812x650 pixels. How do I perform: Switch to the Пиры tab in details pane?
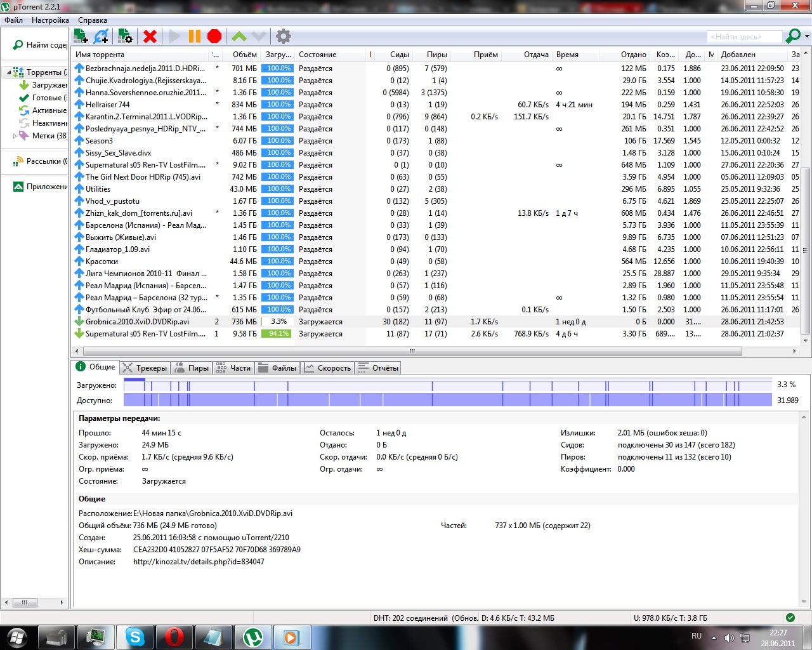(x=192, y=368)
